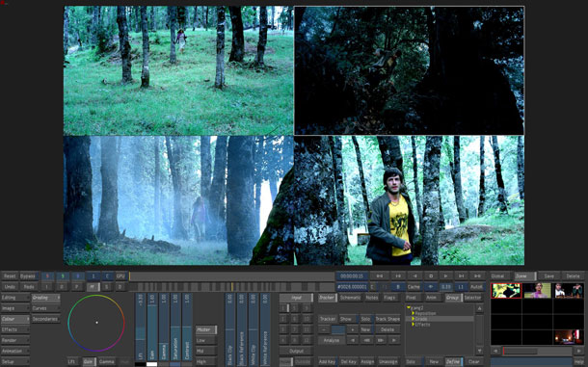Viewport: 588px width, 367px height.
Task: Play the shot forward
Action: coord(446,276)
